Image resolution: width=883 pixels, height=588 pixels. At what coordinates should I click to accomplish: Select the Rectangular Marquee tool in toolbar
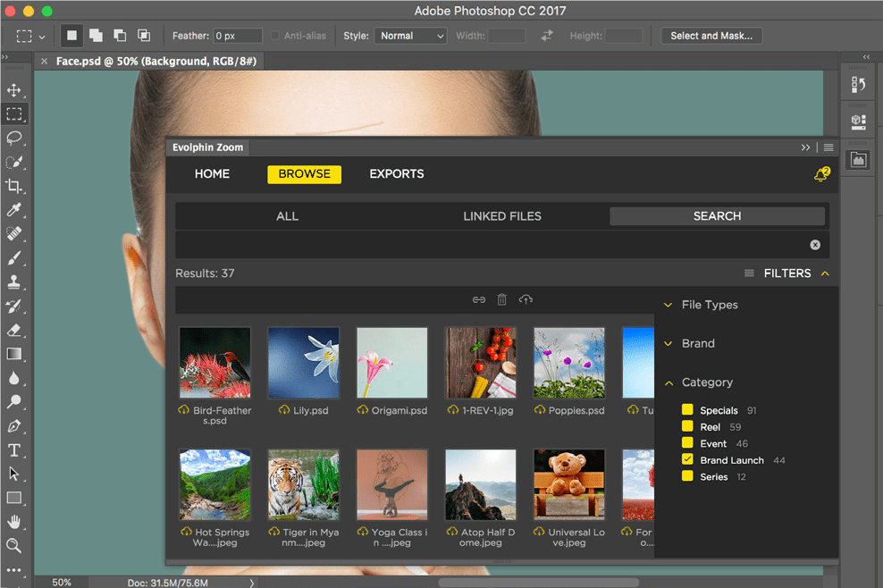(x=14, y=114)
